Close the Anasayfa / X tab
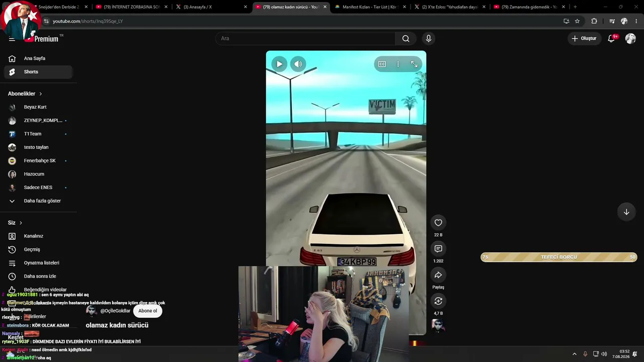644x362 pixels. click(246, 7)
